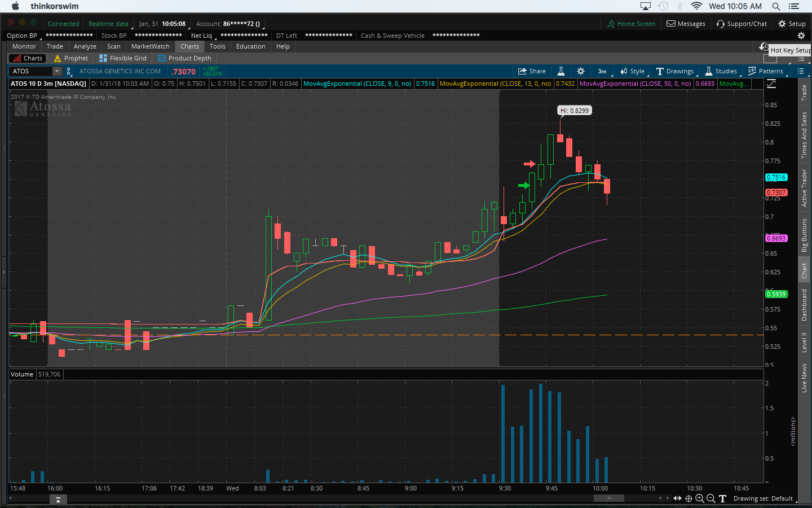Click the Share button

(x=532, y=71)
